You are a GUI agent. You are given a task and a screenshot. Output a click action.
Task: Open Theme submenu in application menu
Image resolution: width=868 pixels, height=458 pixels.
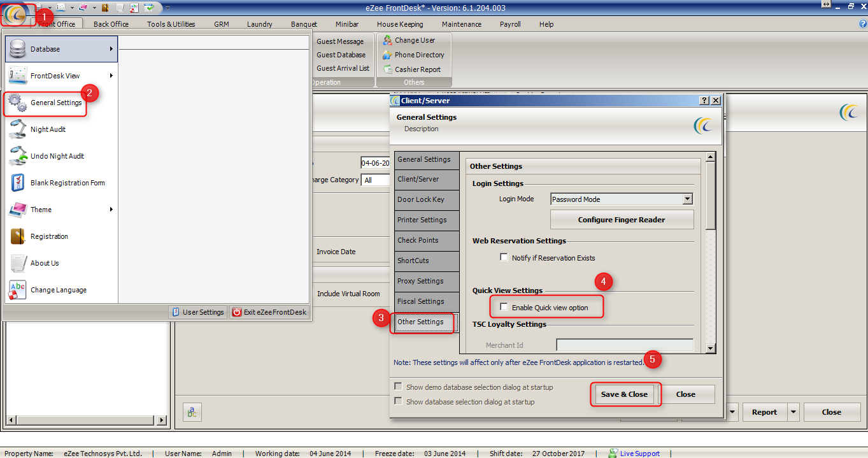(62, 210)
